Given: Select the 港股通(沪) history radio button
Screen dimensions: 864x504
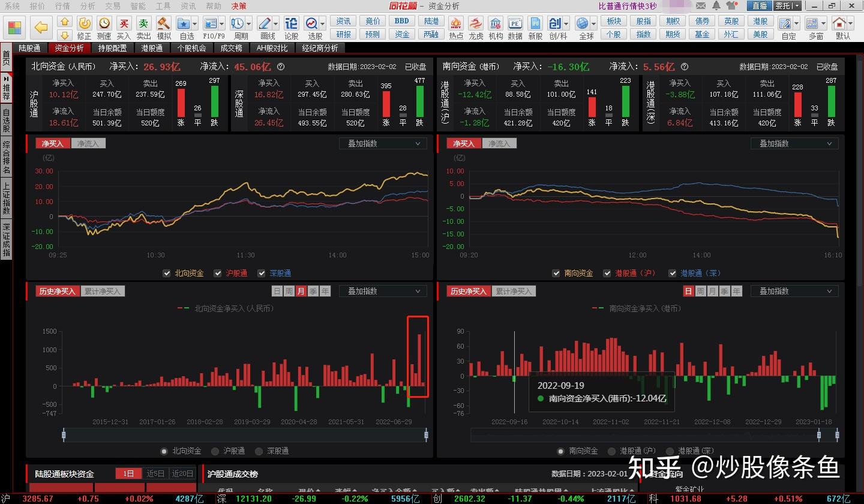Looking at the screenshot, I should click(x=611, y=451).
